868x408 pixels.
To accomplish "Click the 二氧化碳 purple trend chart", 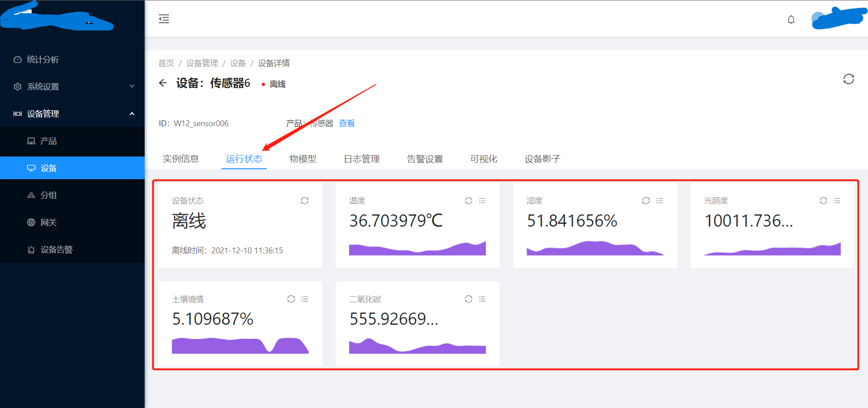I will (417, 346).
